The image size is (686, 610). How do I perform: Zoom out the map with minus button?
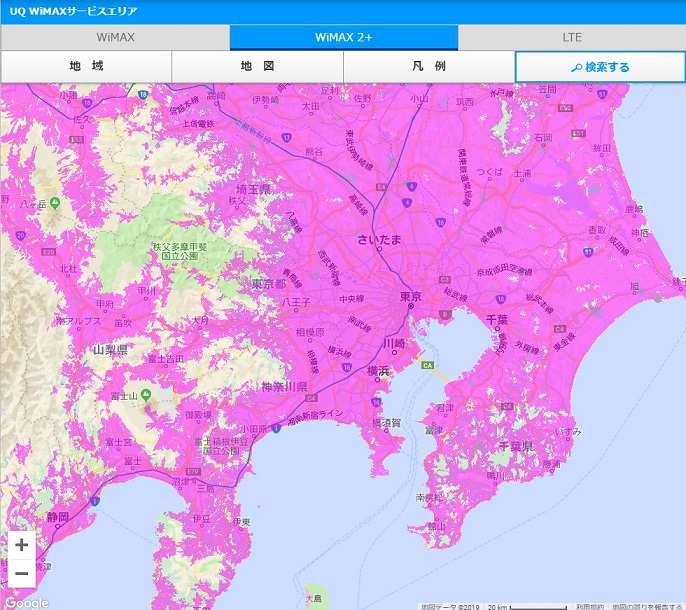click(x=21, y=573)
